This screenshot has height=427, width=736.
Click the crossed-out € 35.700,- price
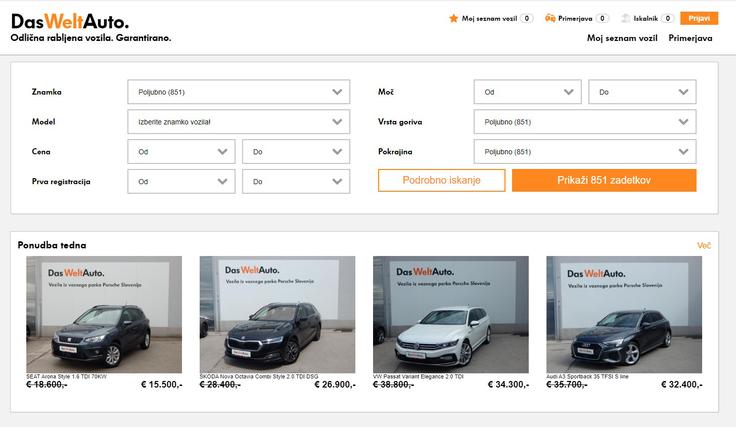(567, 385)
